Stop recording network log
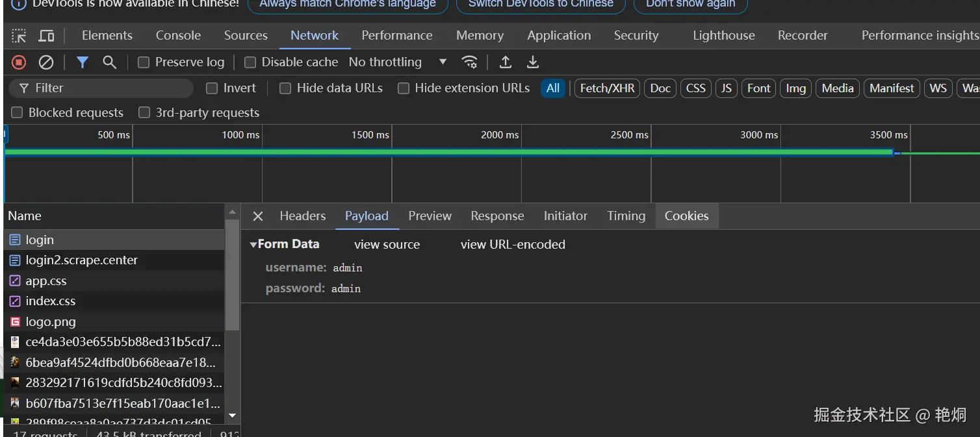980x437 pixels. point(19,62)
